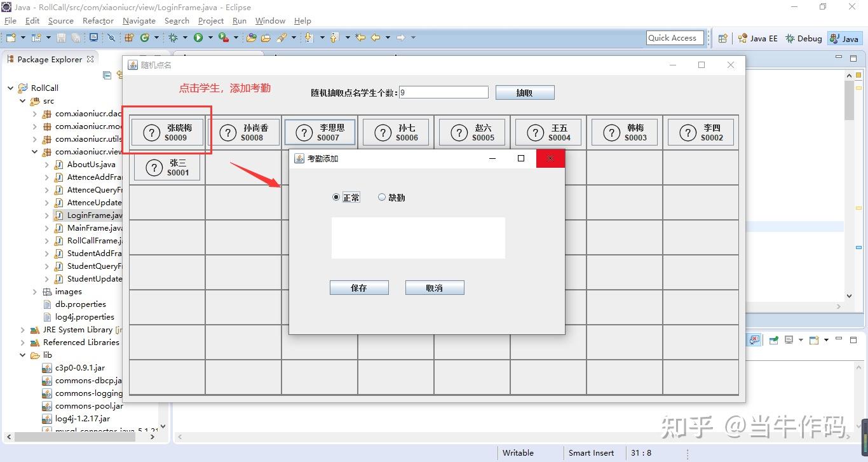Open the Project menu
Image resolution: width=868 pixels, height=462 pixels.
(211, 21)
